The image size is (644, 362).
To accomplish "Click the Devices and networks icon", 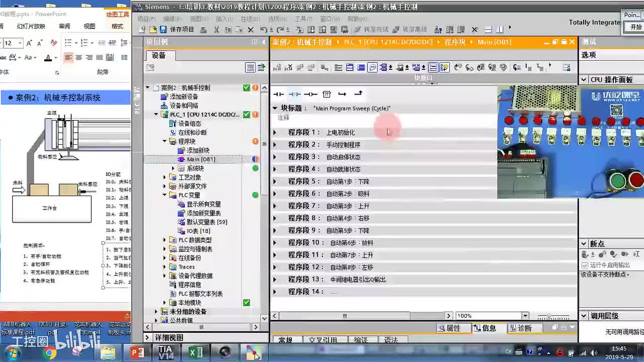I will coord(164,106).
